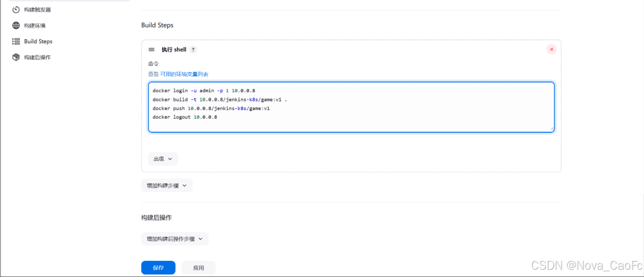The image size is (644, 277).
Task: Apply changes with 应用 button
Action: [198, 268]
